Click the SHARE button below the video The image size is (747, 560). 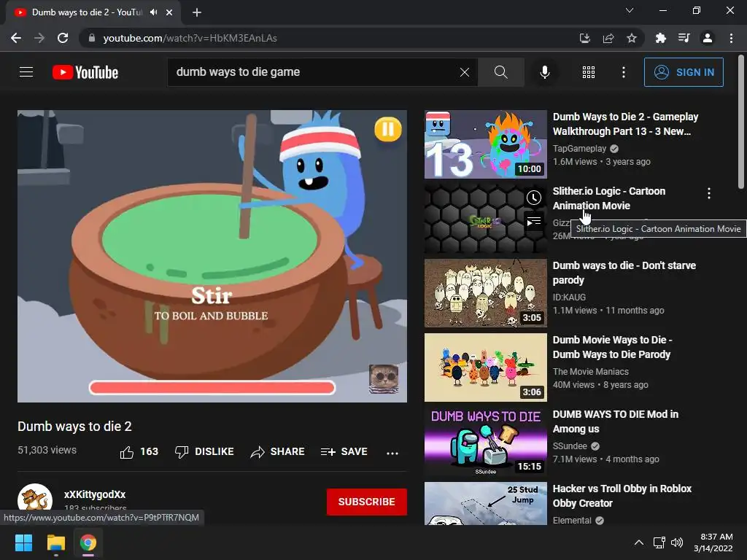point(277,452)
